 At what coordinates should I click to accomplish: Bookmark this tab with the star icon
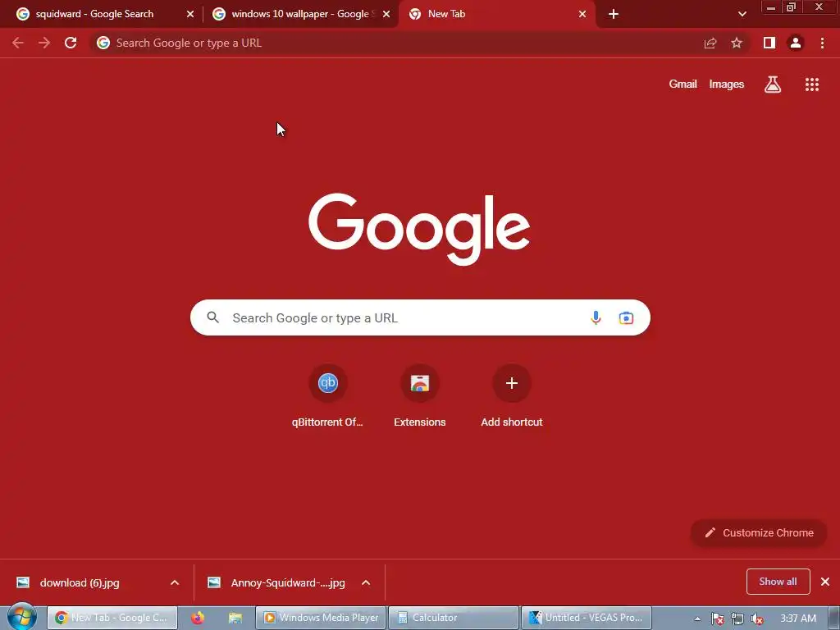[x=737, y=43]
